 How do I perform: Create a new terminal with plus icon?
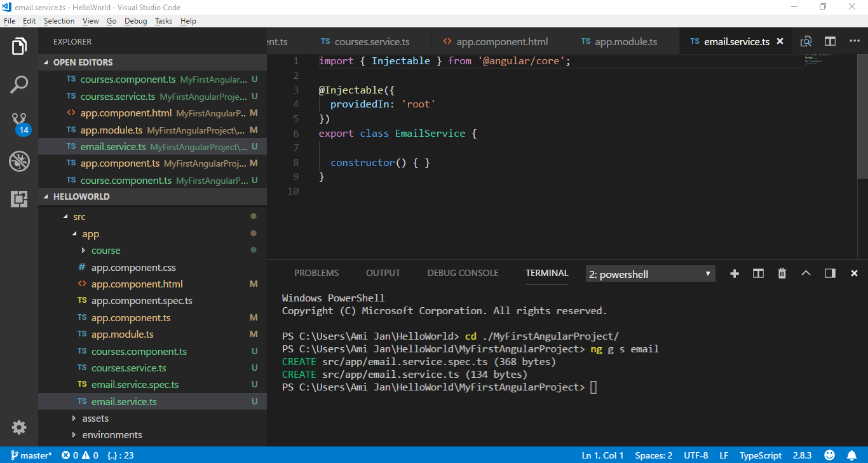click(x=735, y=273)
